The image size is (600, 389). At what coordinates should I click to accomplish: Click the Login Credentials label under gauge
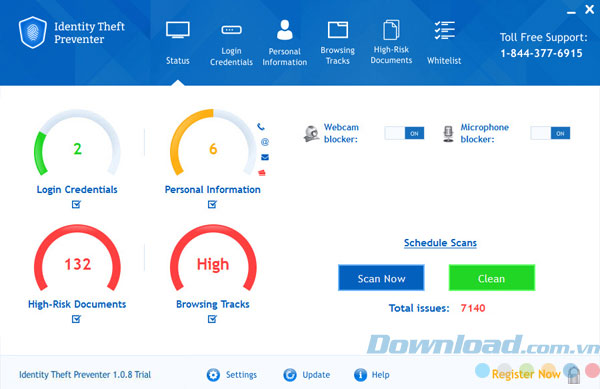[x=77, y=190]
